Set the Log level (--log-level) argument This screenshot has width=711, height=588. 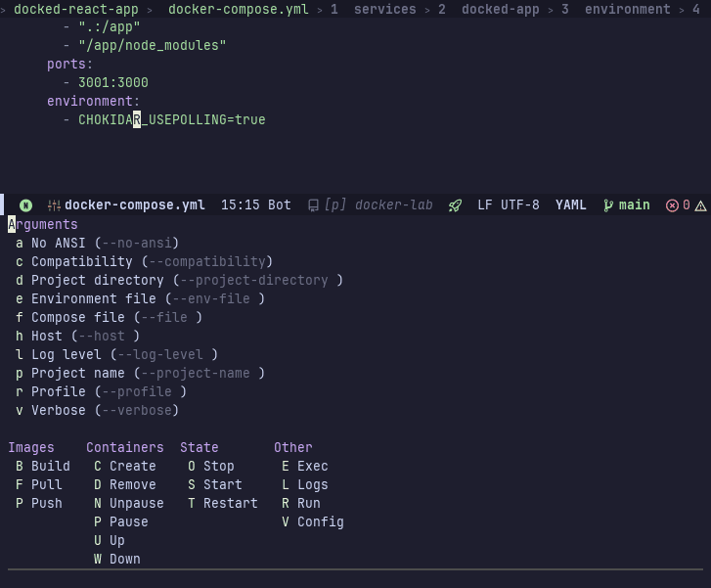click(116, 355)
